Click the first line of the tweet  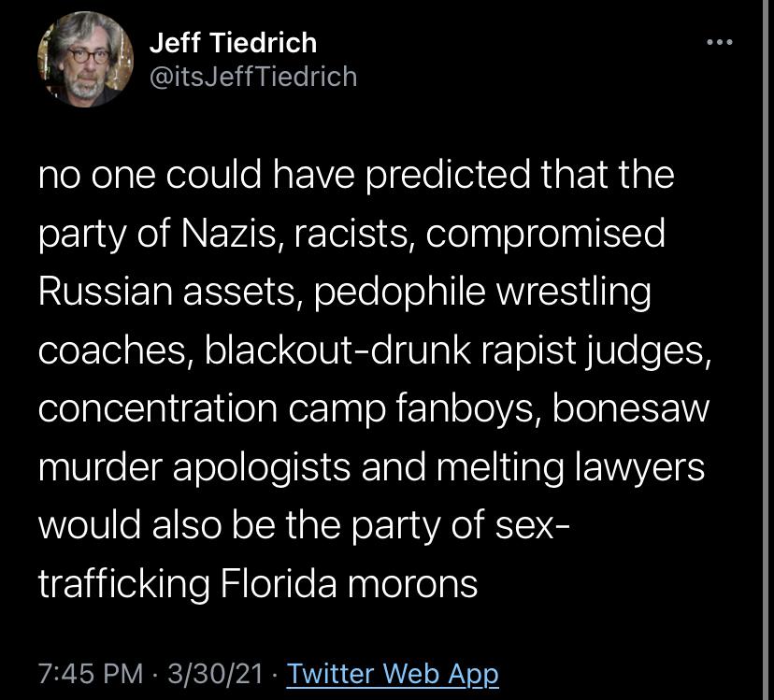(x=355, y=174)
